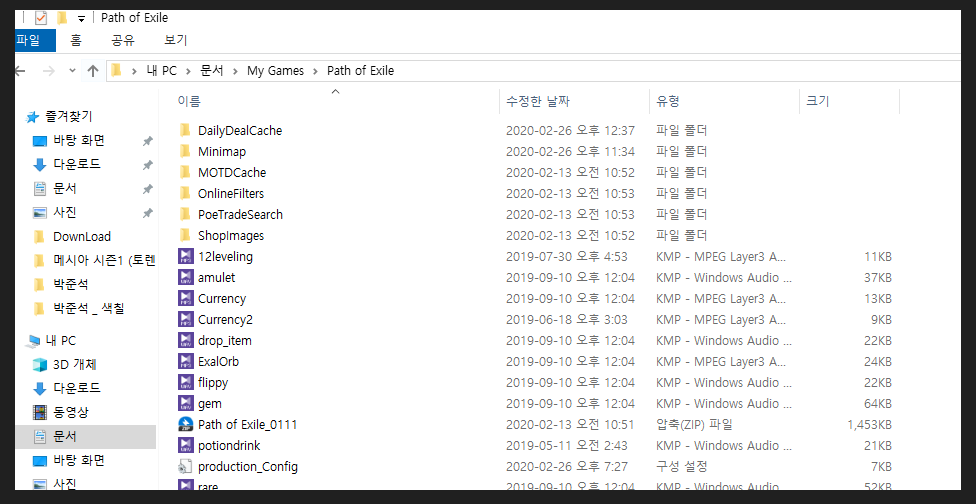Open the quick access toolbar dropdown arrow
This screenshot has width=976, height=504.
81,19
